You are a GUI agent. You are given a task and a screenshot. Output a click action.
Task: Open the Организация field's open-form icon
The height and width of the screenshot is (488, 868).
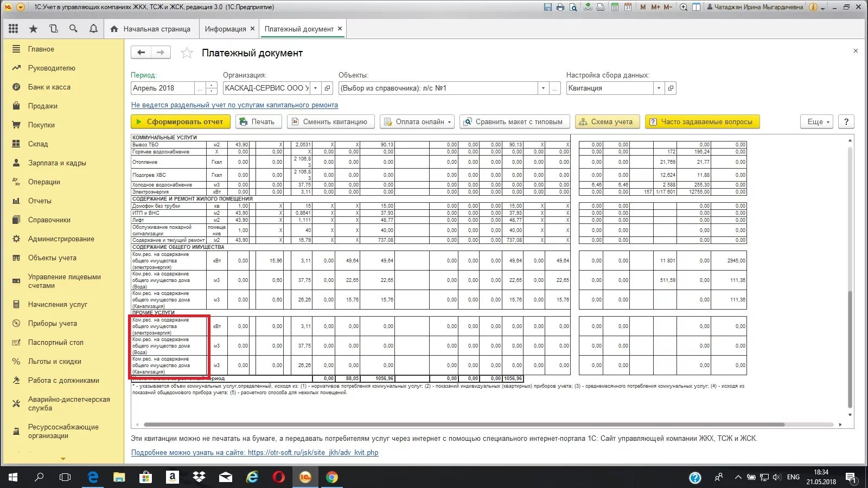pos(327,88)
